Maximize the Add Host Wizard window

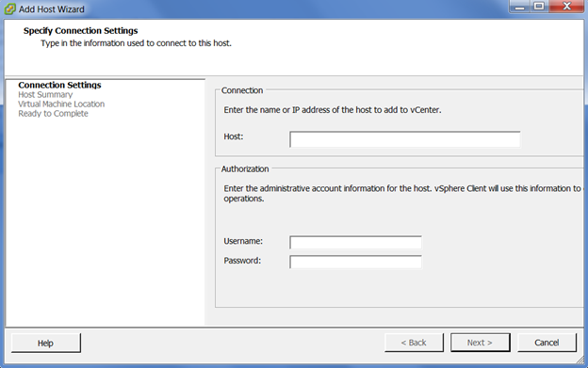click(x=539, y=7)
